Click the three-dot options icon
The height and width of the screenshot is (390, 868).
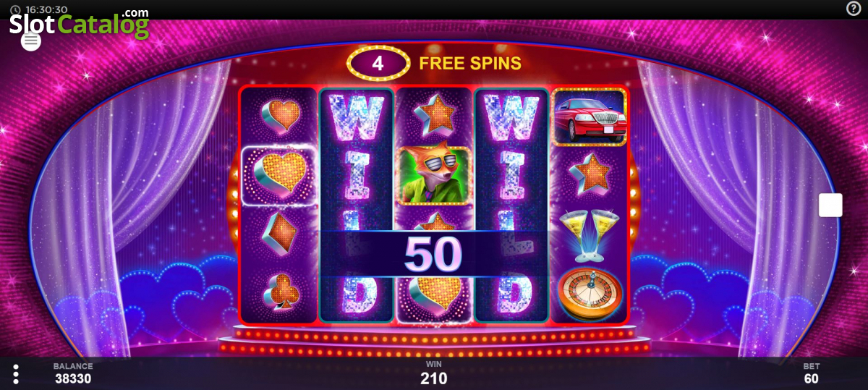16,373
